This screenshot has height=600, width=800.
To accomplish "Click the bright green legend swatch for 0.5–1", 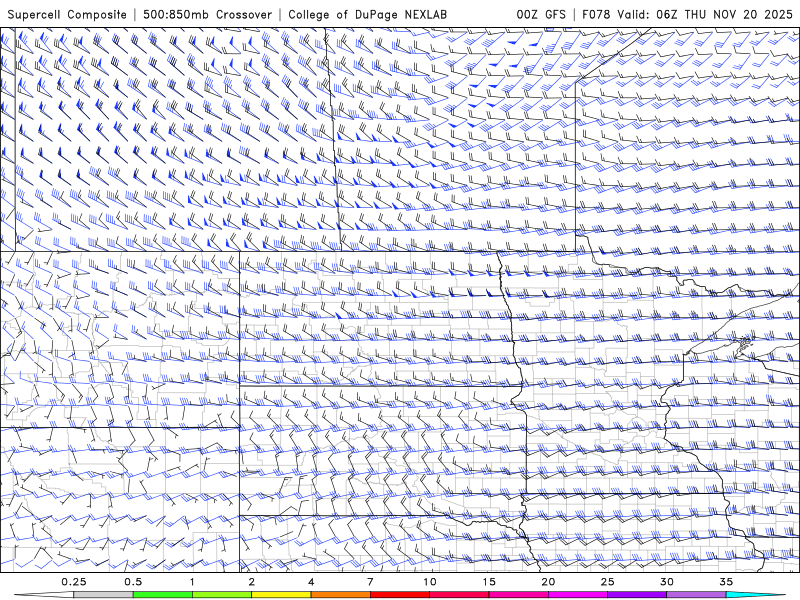I will pos(162,595).
